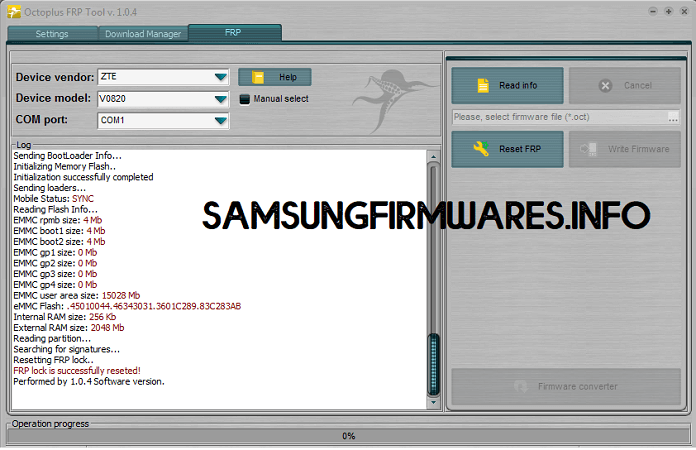Click the yellow Help book icon

(258, 77)
